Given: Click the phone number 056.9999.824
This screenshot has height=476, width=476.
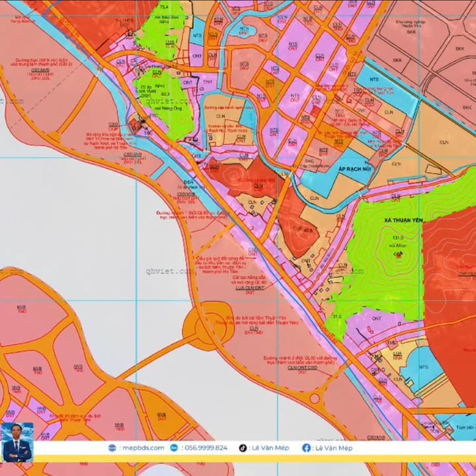Looking at the screenshot, I should 205,448.
